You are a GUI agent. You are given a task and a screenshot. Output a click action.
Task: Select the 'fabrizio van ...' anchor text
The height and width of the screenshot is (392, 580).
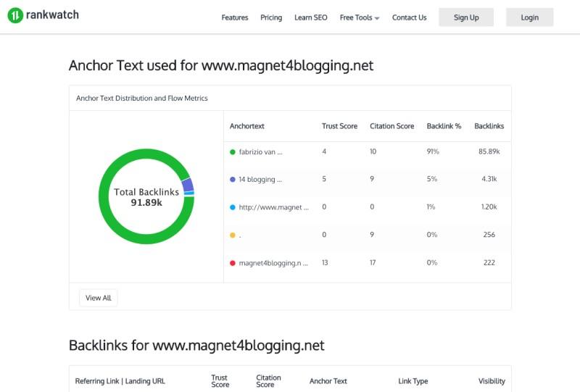[261, 152]
